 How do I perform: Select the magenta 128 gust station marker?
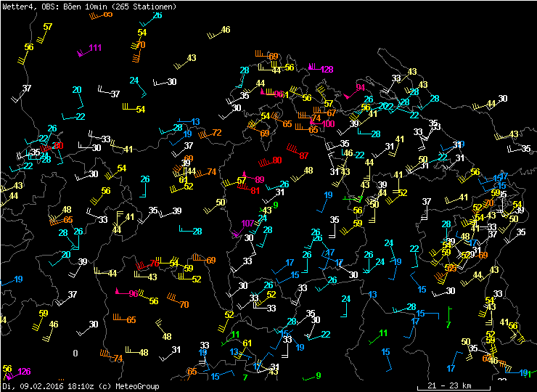coord(313,68)
